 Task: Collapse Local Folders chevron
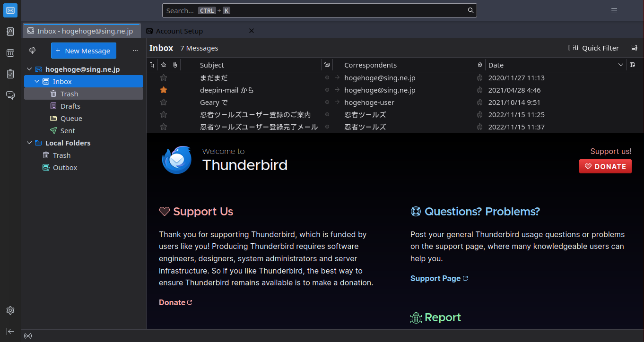29,143
